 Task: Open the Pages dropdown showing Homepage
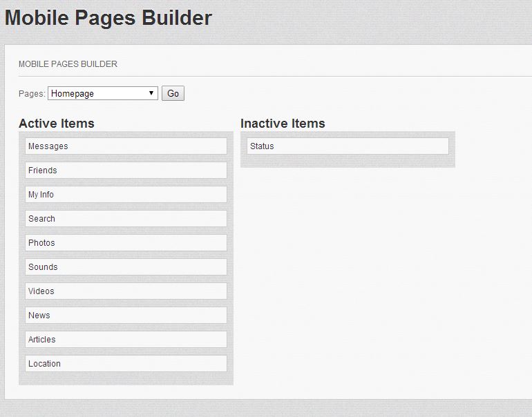(x=102, y=93)
